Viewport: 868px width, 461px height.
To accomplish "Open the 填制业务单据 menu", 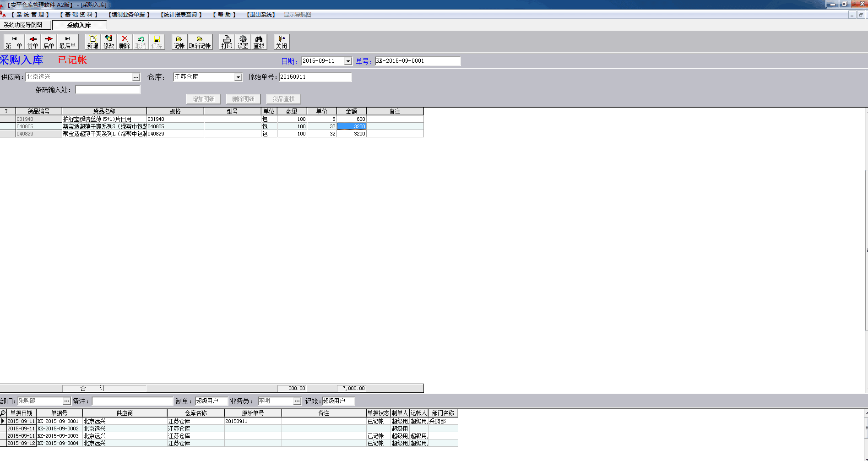I will [129, 15].
